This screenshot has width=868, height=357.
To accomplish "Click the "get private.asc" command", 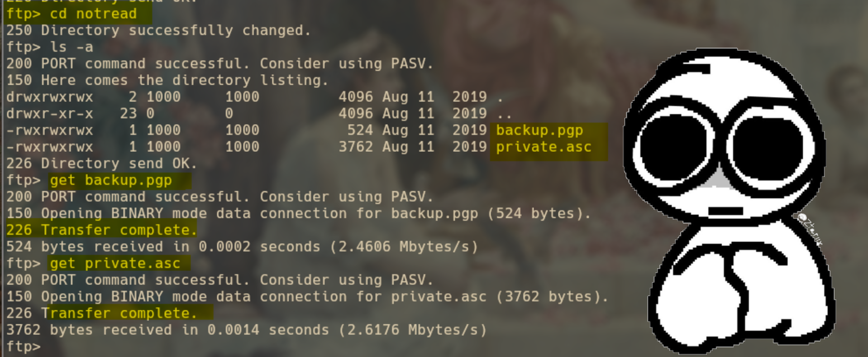I will tap(115, 264).
